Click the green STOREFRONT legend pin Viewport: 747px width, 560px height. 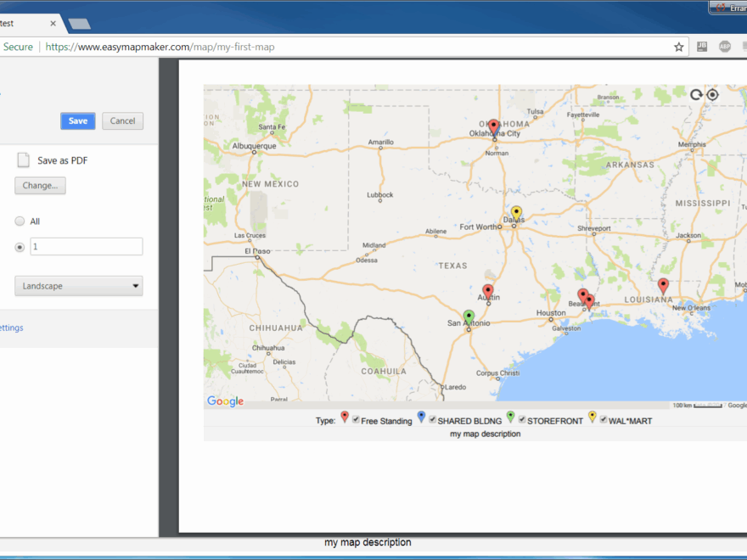[509, 417]
